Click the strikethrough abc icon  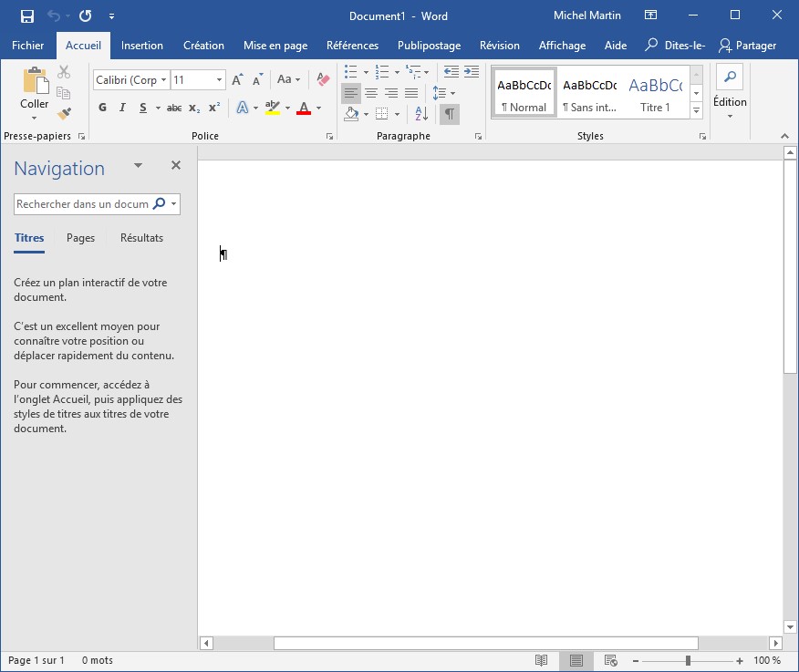click(173, 108)
